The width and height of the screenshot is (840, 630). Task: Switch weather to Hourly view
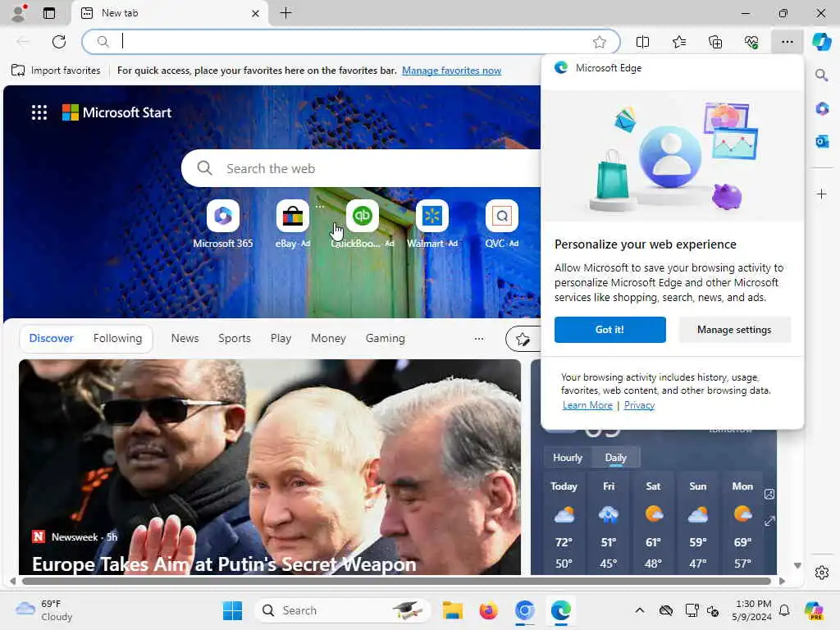568,458
